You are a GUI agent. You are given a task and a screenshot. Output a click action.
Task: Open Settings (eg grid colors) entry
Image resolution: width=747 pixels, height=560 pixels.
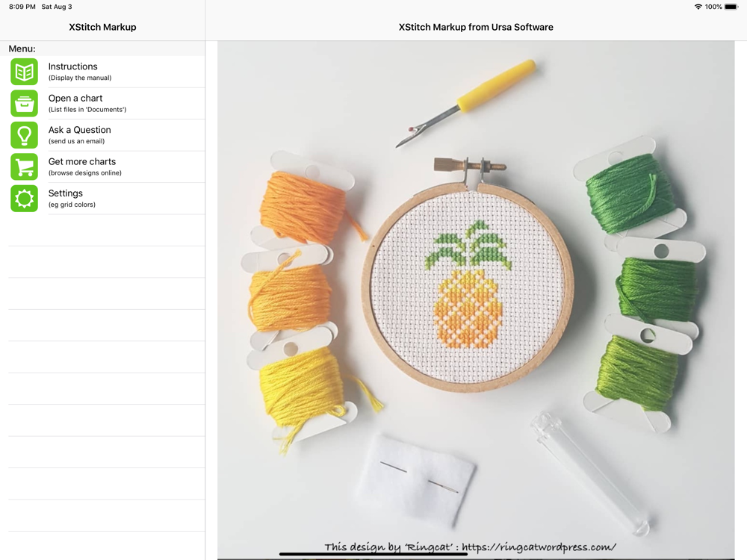tap(107, 199)
